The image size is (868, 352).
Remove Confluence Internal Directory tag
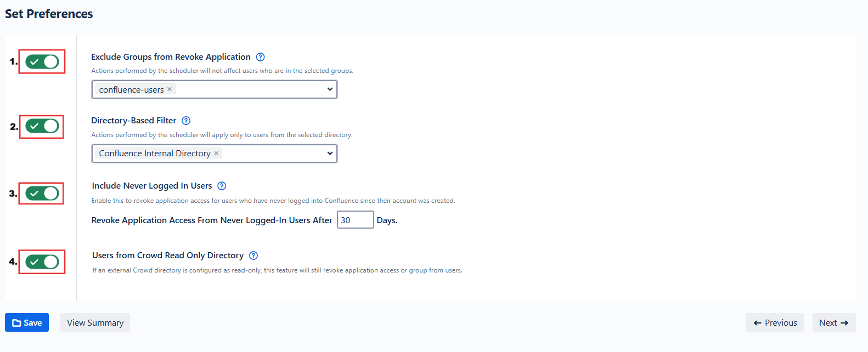pos(216,154)
